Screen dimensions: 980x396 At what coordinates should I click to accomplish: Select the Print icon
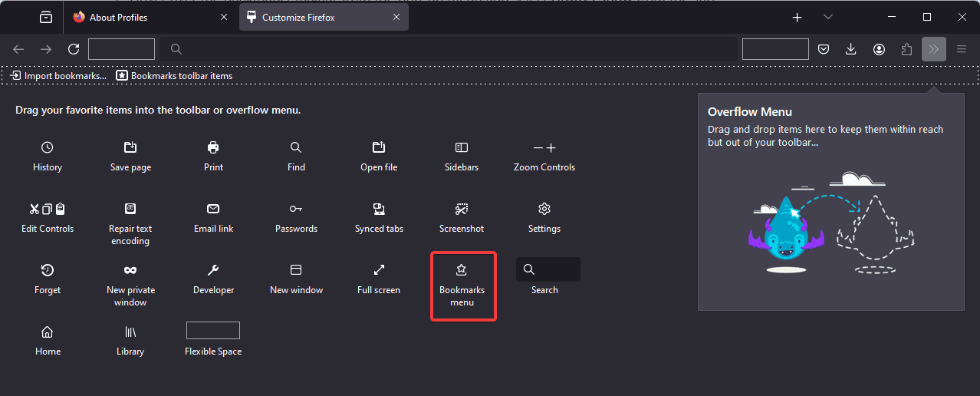pyautogui.click(x=213, y=147)
